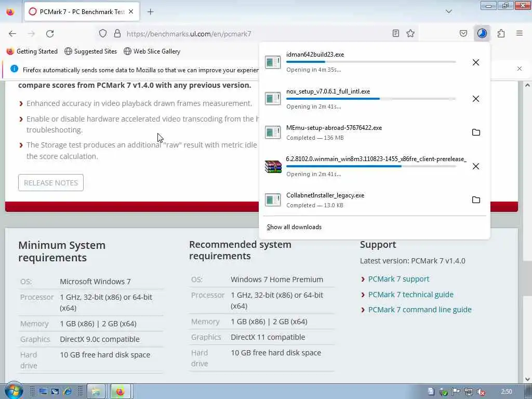Click the nox_setup installer file icon
This screenshot has width=532, height=399.
[x=273, y=99]
